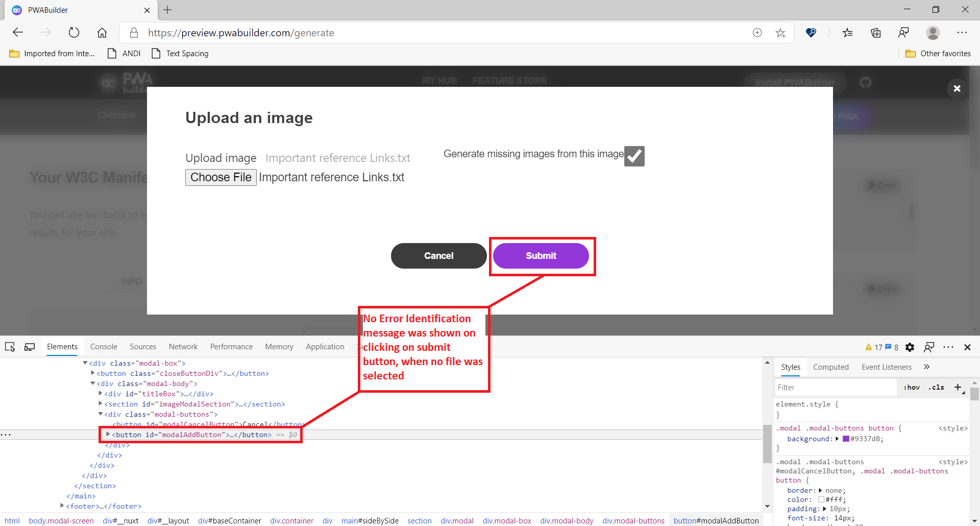Open the Computed styles tab
This screenshot has height=526, width=980.
830,367
